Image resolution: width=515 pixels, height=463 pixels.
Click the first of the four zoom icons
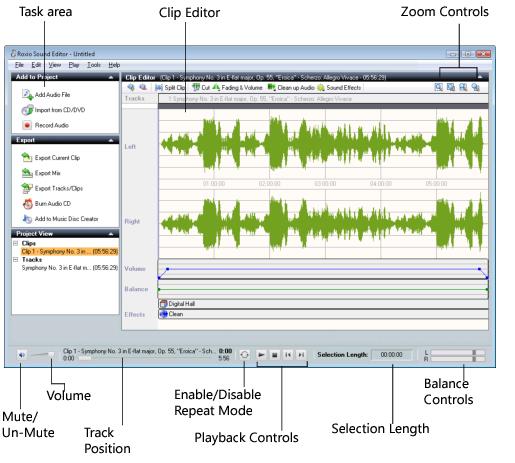coord(438,87)
